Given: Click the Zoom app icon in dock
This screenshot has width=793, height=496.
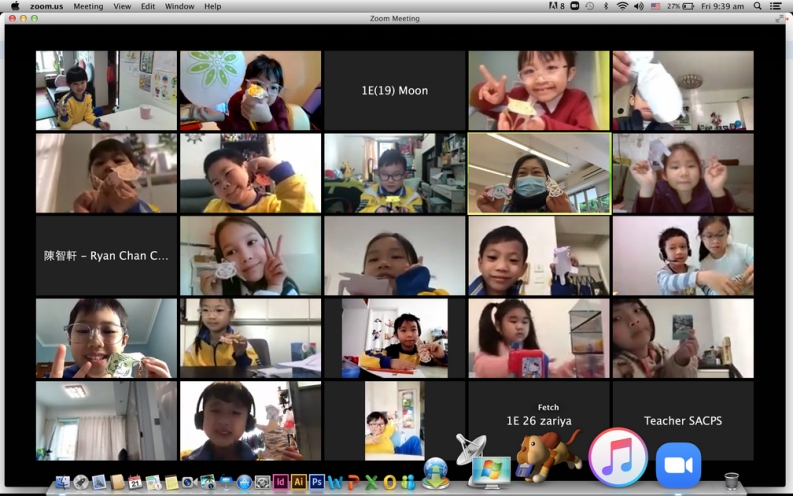Looking at the screenshot, I should (x=678, y=465).
